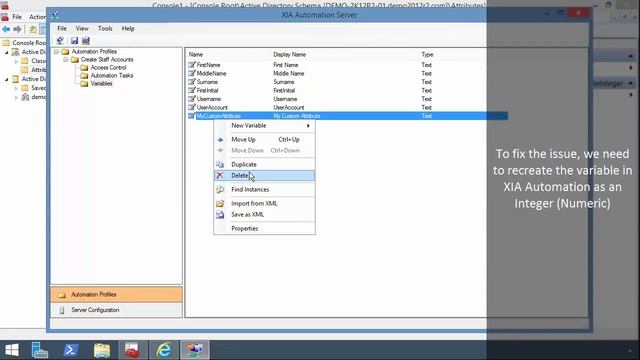Click the Save All toolbar icon
The image size is (640, 360).
tap(86, 40)
